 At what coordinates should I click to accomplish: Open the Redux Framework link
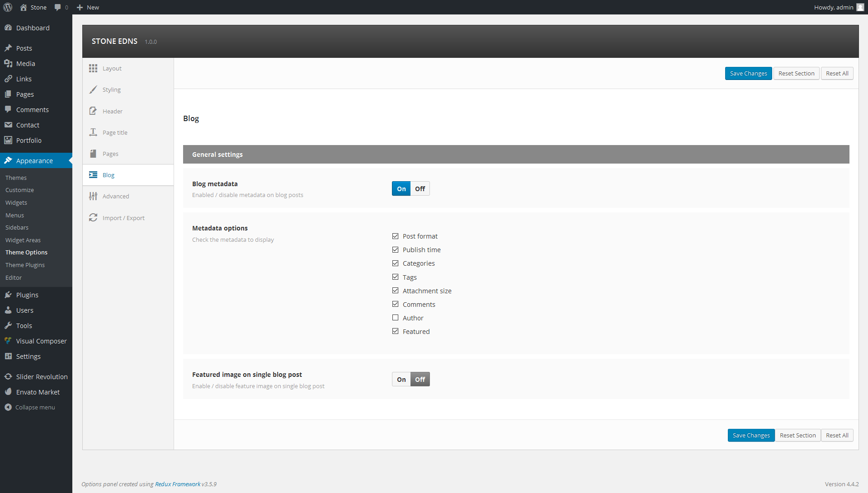pos(178,484)
